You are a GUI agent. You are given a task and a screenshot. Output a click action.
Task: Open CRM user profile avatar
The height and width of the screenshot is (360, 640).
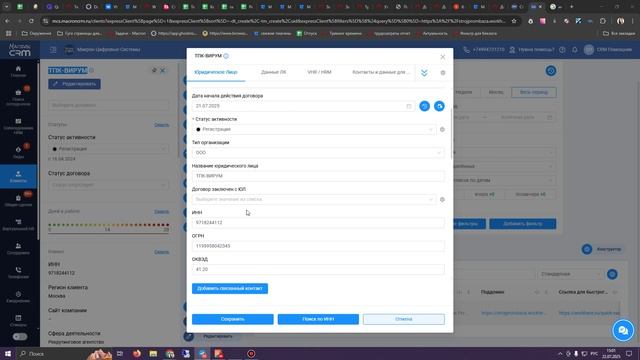point(589,50)
